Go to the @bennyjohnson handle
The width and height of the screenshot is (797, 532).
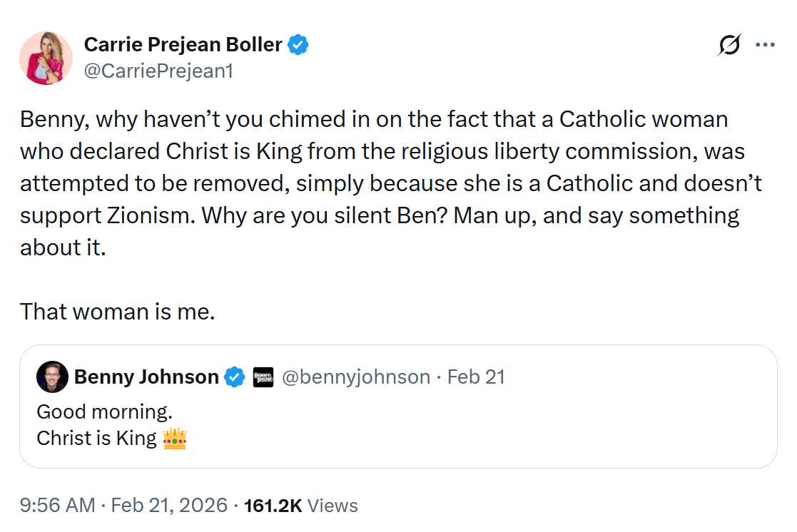356,377
